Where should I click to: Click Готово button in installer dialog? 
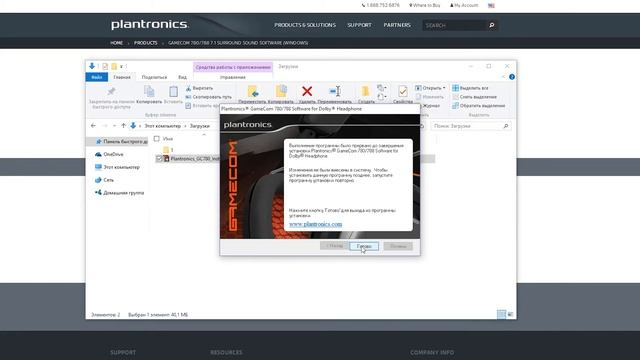click(364, 246)
